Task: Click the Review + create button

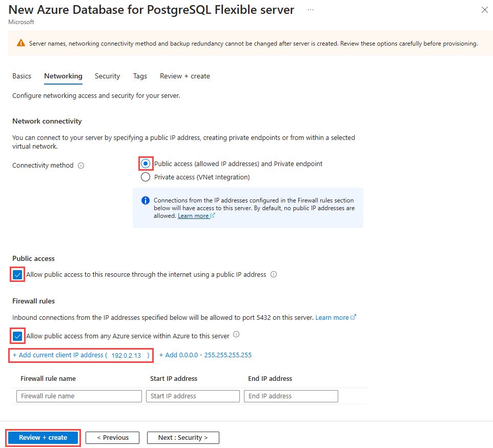Action: [43, 437]
